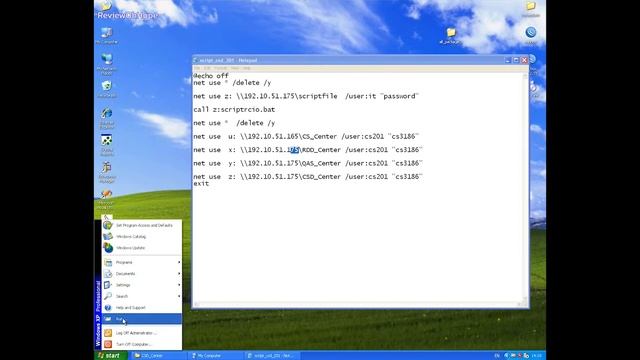Click '/user:it' in the scriptfile line
The image size is (640, 360).
pyautogui.click(x=360, y=96)
